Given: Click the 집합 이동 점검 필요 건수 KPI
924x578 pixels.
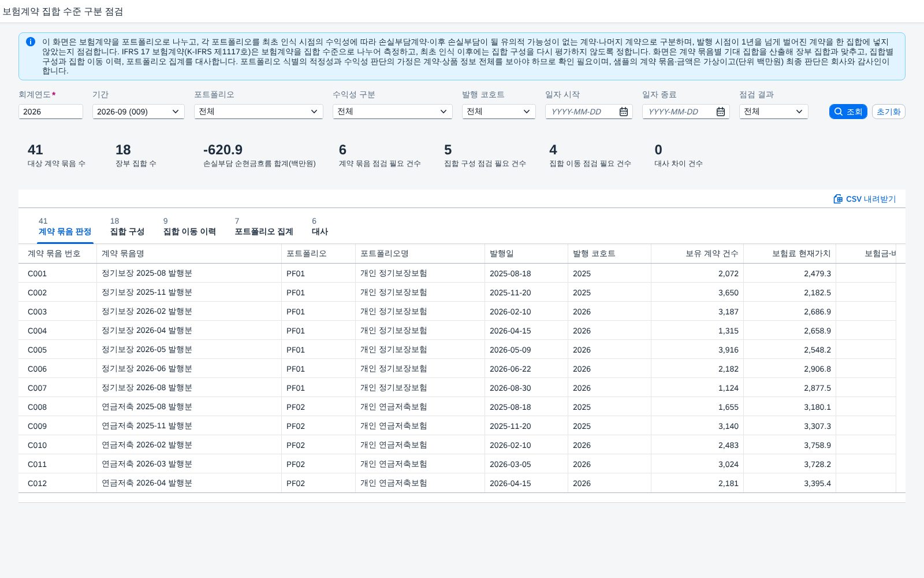Looking at the screenshot, I should point(590,156).
